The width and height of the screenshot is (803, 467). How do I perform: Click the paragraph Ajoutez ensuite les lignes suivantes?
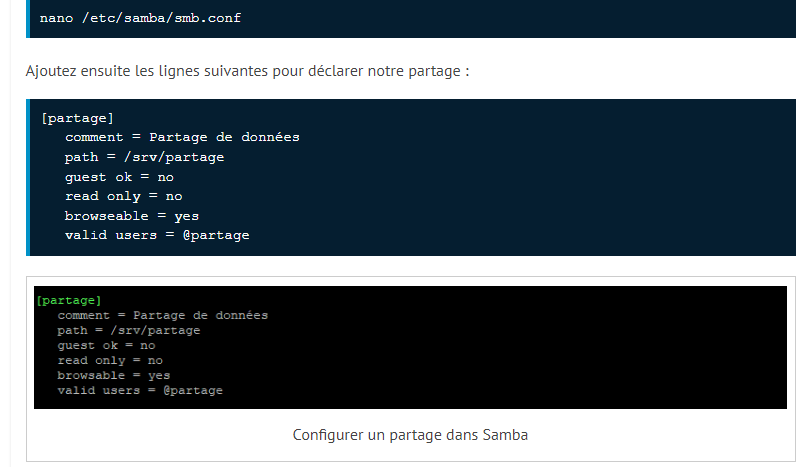[247, 71]
